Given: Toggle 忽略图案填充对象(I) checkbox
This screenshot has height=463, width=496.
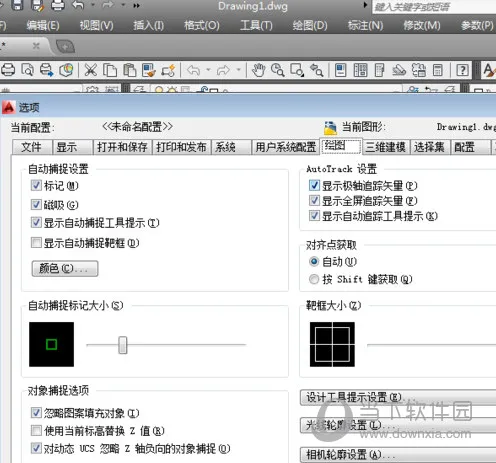Looking at the screenshot, I should (x=36, y=412).
